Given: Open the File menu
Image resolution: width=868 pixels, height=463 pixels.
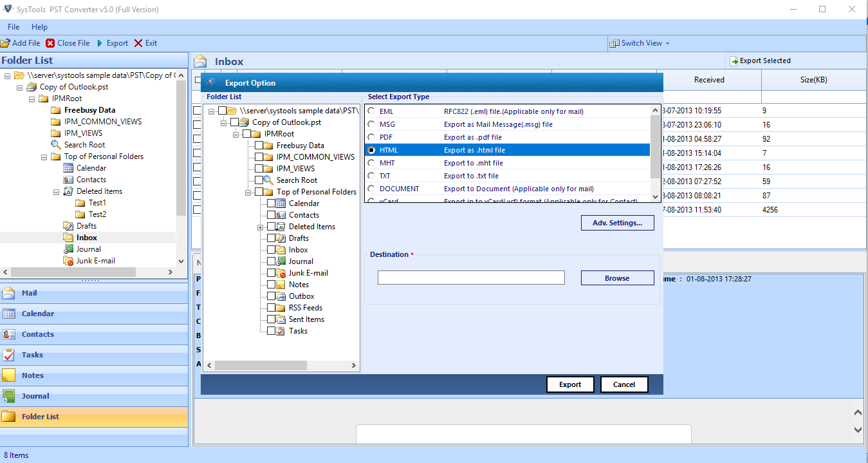Looking at the screenshot, I should click(14, 27).
